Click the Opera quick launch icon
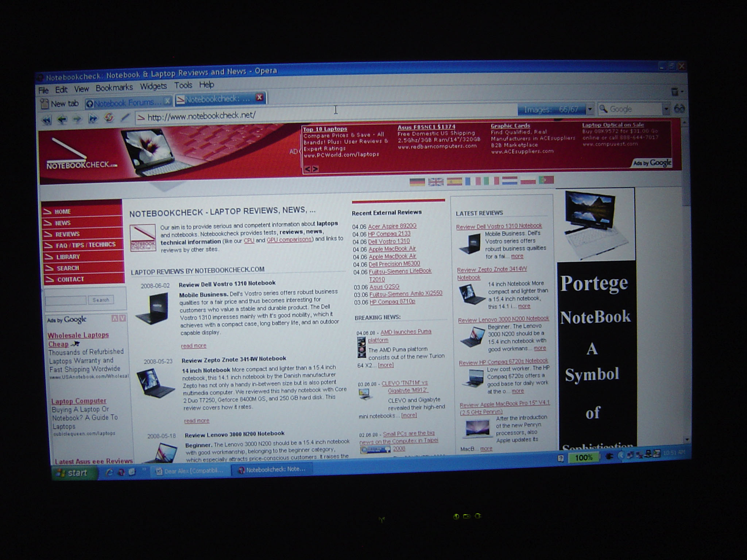The width and height of the screenshot is (747, 560). pos(121,472)
